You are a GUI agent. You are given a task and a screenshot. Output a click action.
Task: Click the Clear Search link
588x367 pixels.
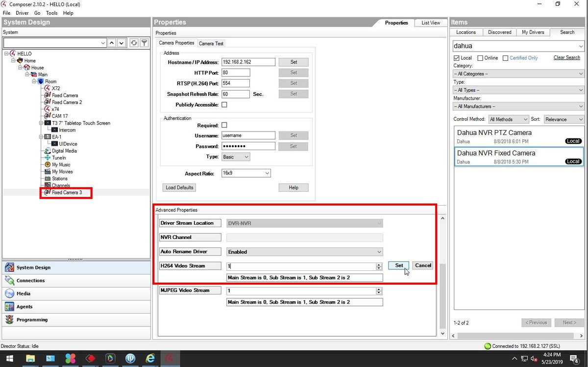click(x=567, y=57)
